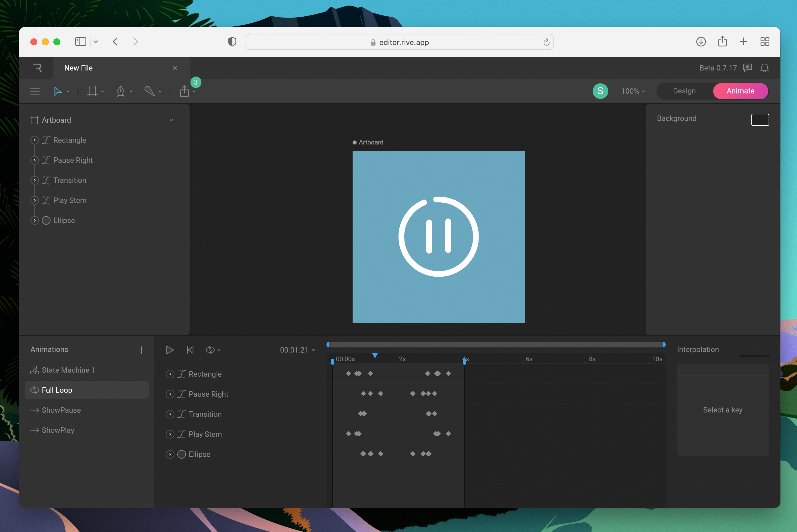The image size is (797, 532).
Task: Switch to Design mode
Action: point(684,91)
